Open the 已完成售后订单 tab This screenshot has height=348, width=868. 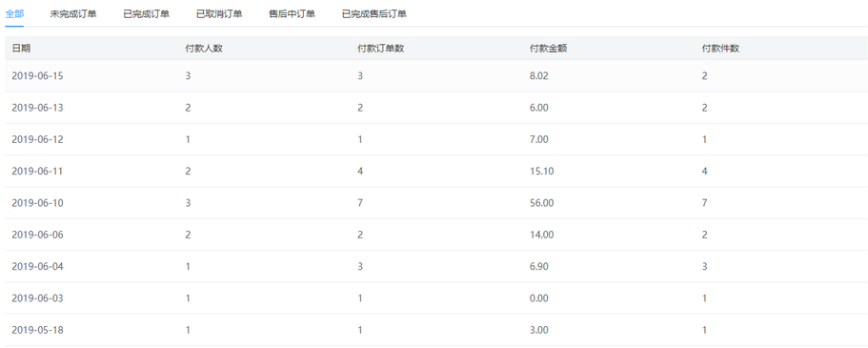coord(374,14)
